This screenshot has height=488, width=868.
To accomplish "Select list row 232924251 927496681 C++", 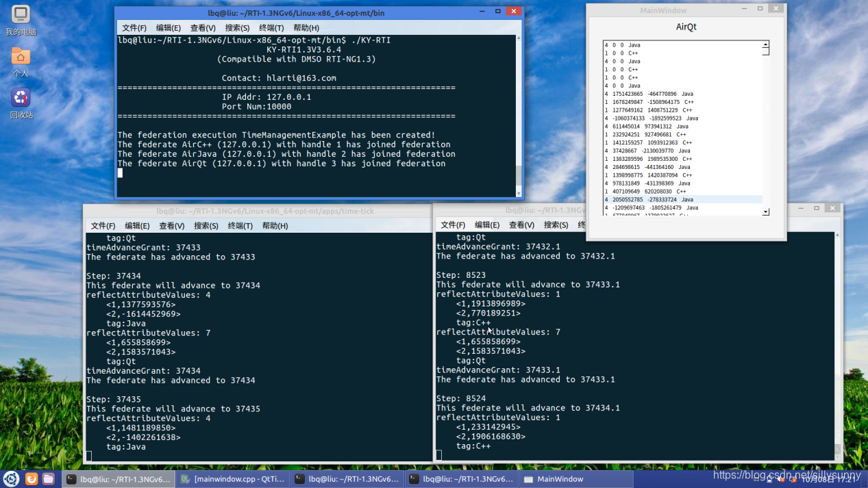I will tap(682, 135).
